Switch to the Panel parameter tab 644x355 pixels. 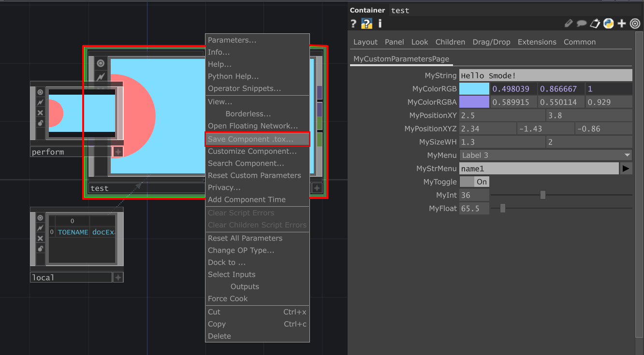coord(395,42)
